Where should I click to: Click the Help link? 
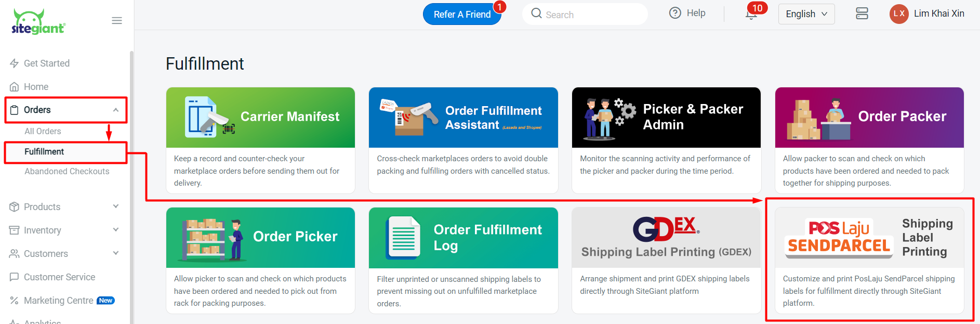[696, 13]
